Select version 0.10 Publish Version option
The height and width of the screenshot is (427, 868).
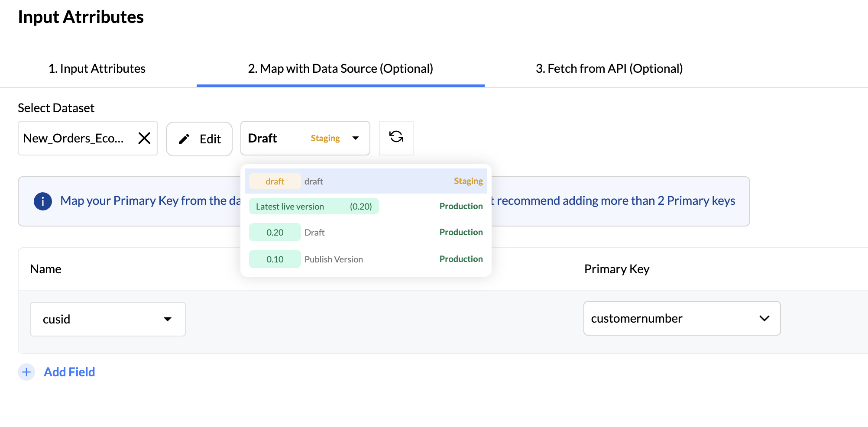tap(366, 259)
